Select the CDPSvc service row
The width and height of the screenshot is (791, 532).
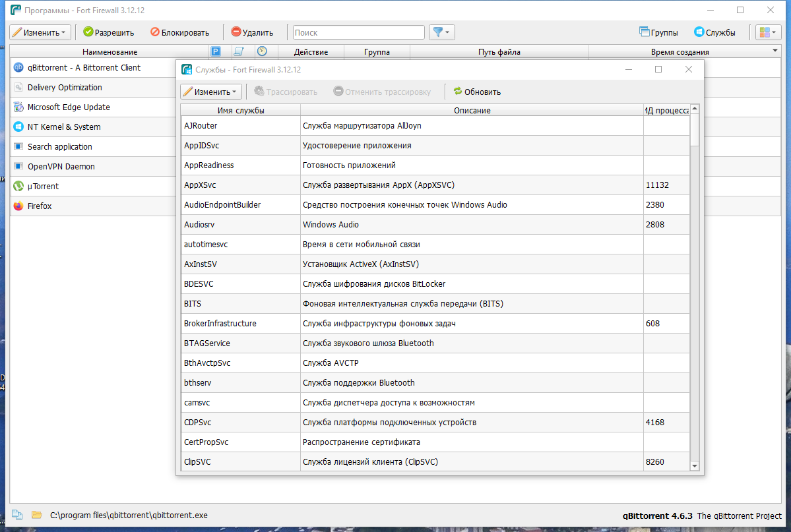coord(435,422)
